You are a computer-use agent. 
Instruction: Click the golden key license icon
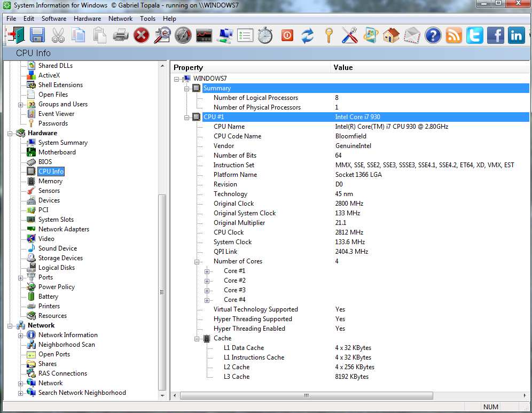(x=328, y=35)
